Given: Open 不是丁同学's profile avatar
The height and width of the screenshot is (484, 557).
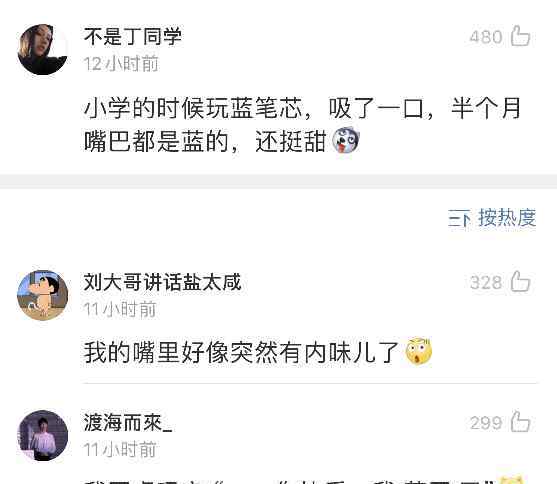Looking at the screenshot, I should point(43,49).
